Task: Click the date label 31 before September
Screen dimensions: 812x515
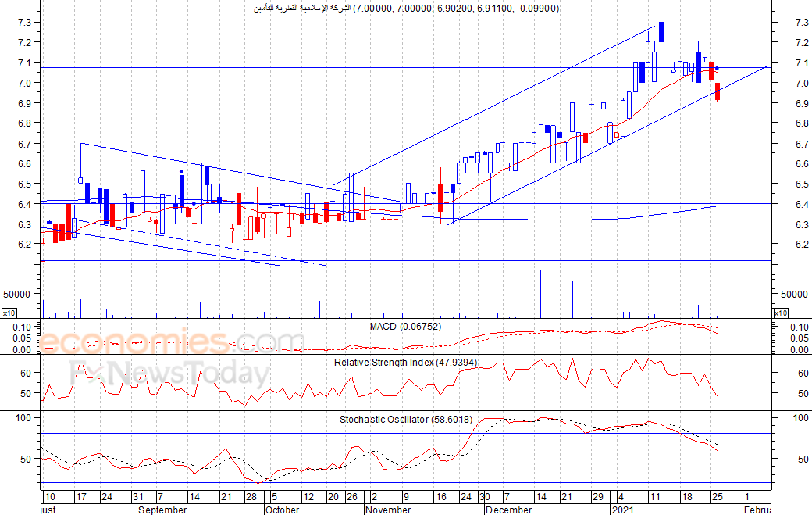Action: 138,497
